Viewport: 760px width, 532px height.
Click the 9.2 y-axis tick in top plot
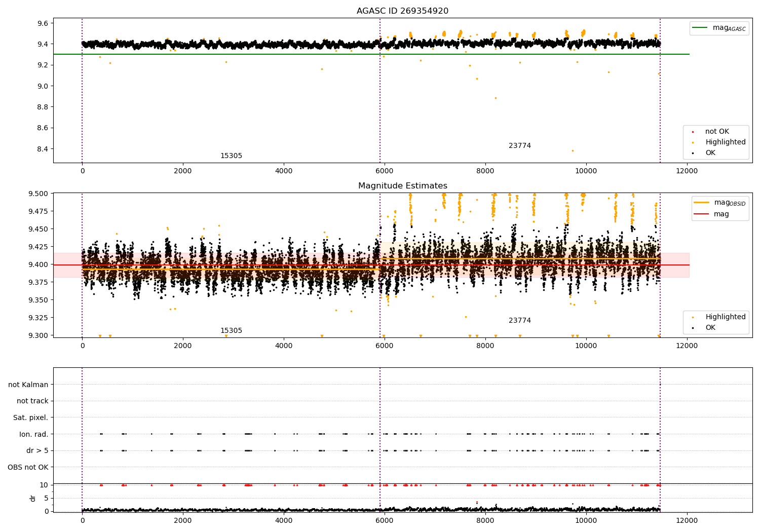point(43,65)
